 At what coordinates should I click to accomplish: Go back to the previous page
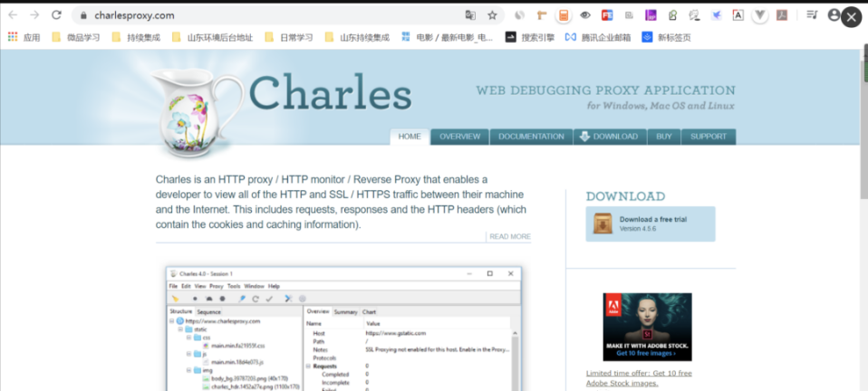pyautogui.click(x=13, y=14)
